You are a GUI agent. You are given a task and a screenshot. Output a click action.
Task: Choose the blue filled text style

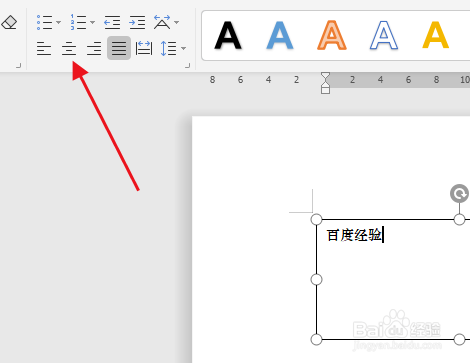pos(280,35)
